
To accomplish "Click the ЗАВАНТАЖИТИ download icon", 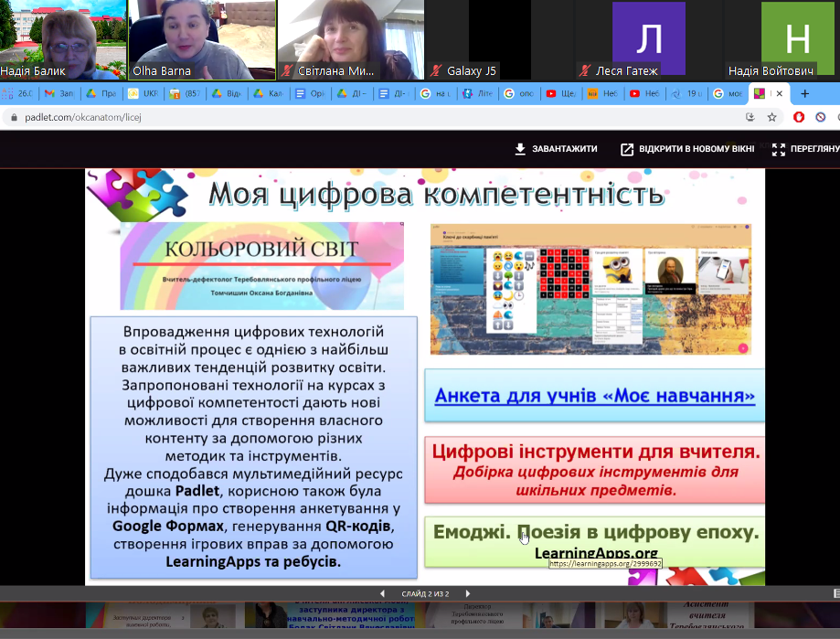I will [x=521, y=146].
